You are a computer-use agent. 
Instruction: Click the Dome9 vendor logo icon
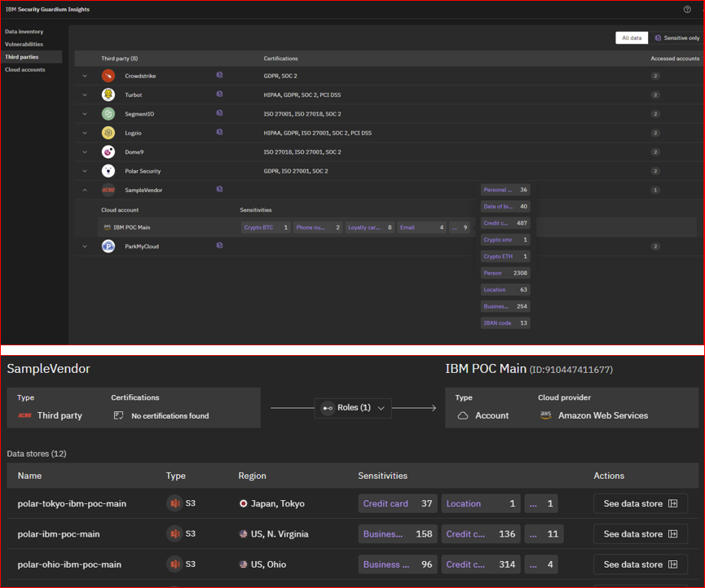(108, 151)
